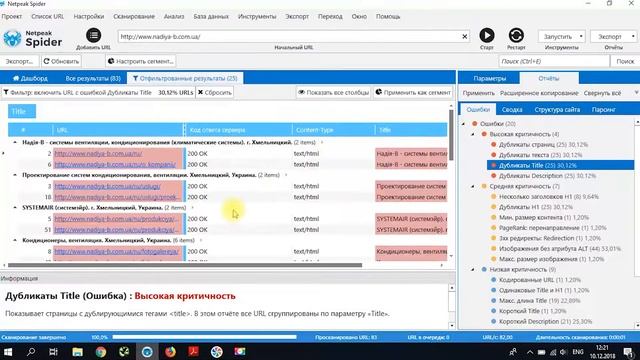Click the URL column header
Screen dimensions: 640x360
[x=118, y=130]
